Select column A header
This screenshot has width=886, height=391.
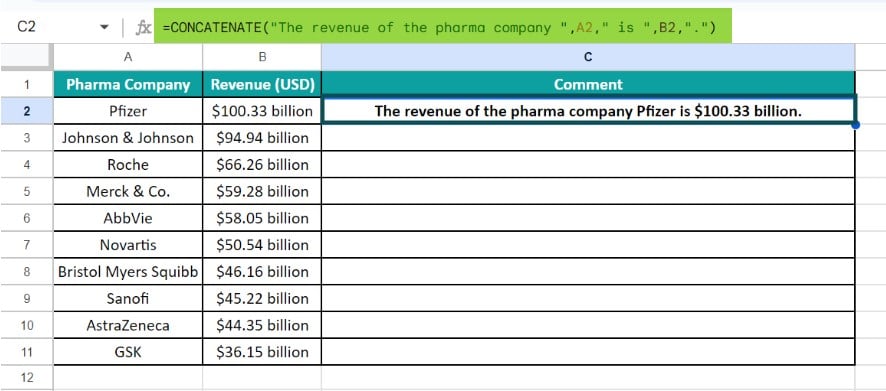[x=128, y=57]
